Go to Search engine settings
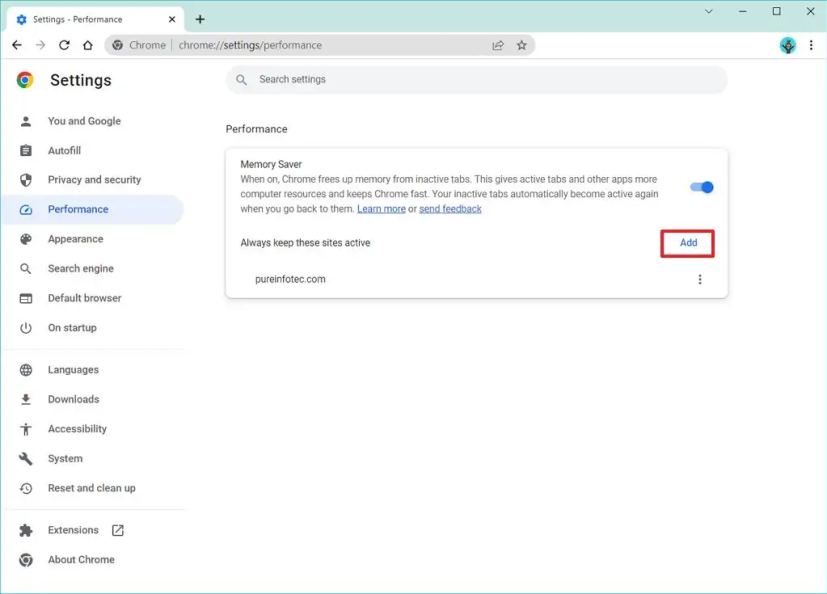The width and height of the screenshot is (827, 594). 80,269
